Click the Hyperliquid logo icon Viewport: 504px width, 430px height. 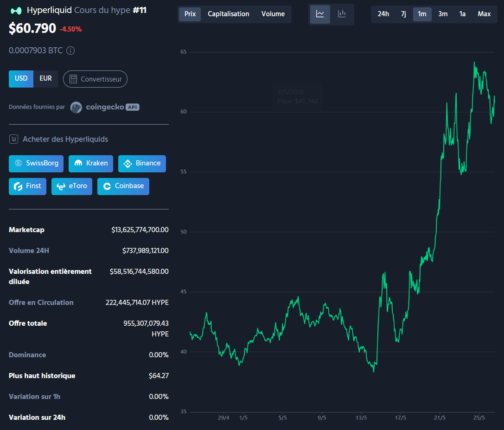click(x=16, y=11)
